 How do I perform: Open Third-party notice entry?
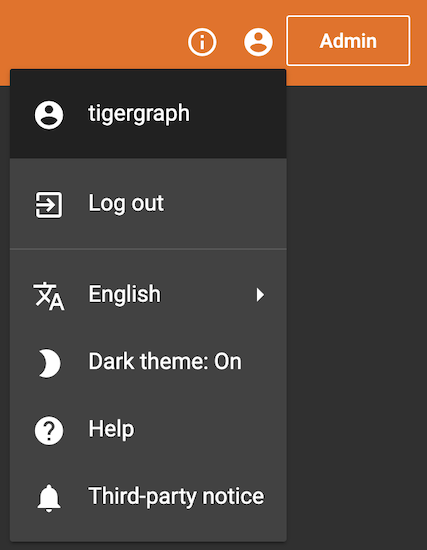click(x=148, y=497)
